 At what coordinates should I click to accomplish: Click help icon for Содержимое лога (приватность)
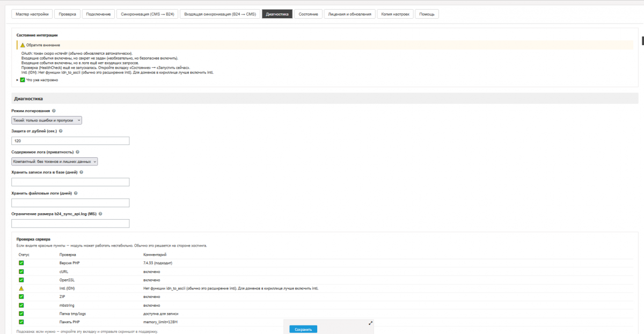click(78, 152)
